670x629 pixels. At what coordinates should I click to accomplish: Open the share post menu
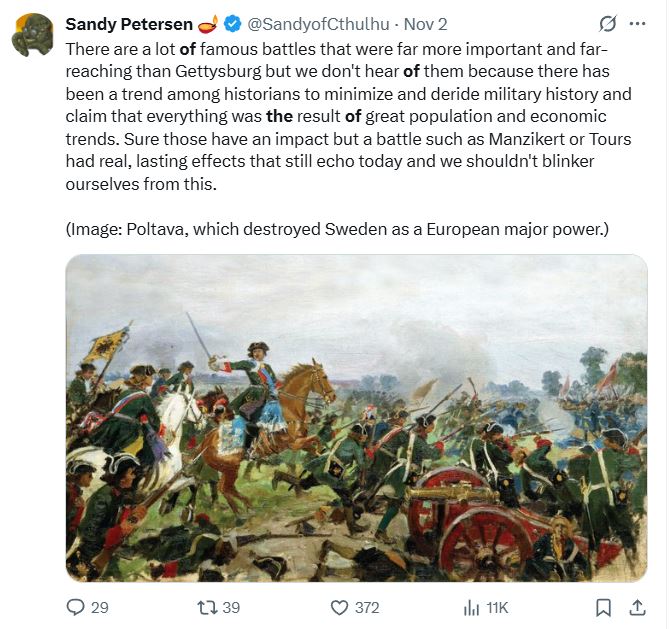(x=637, y=607)
